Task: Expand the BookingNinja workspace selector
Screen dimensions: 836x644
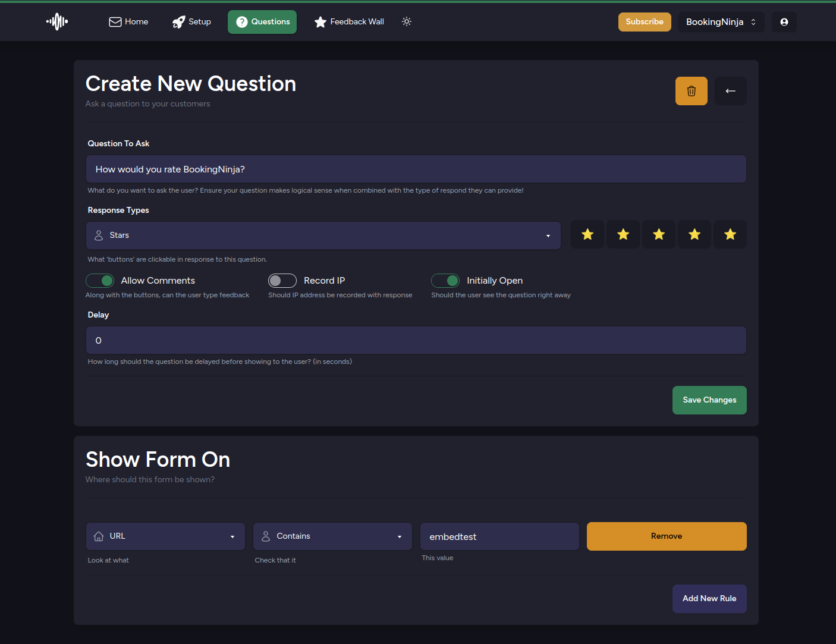Action: [x=721, y=22]
